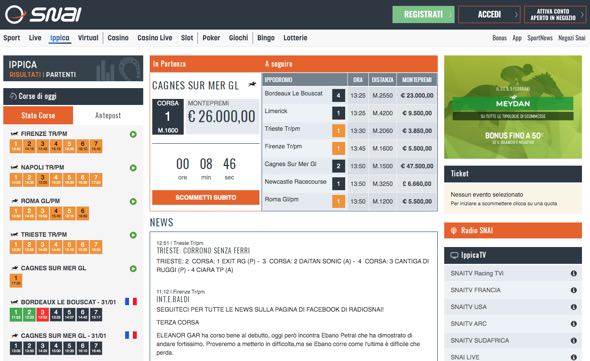Open the Radio SNAI player
Image resolution: width=590 pixels, height=361 pixels.
click(513, 230)
